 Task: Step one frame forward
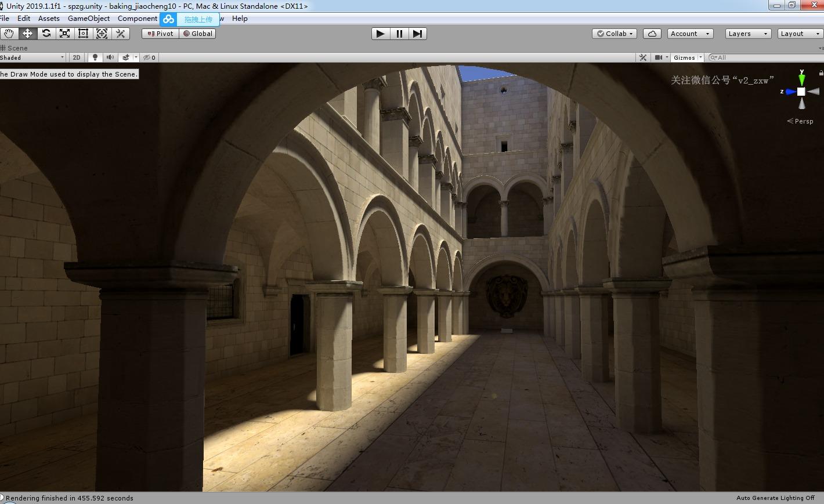[x=417, y=34]
